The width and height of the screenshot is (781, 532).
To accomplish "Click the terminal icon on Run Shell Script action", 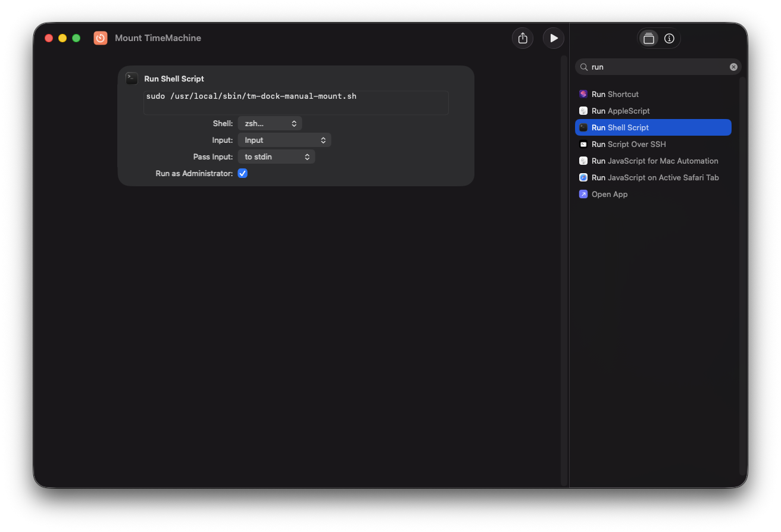I will (132, 79).
